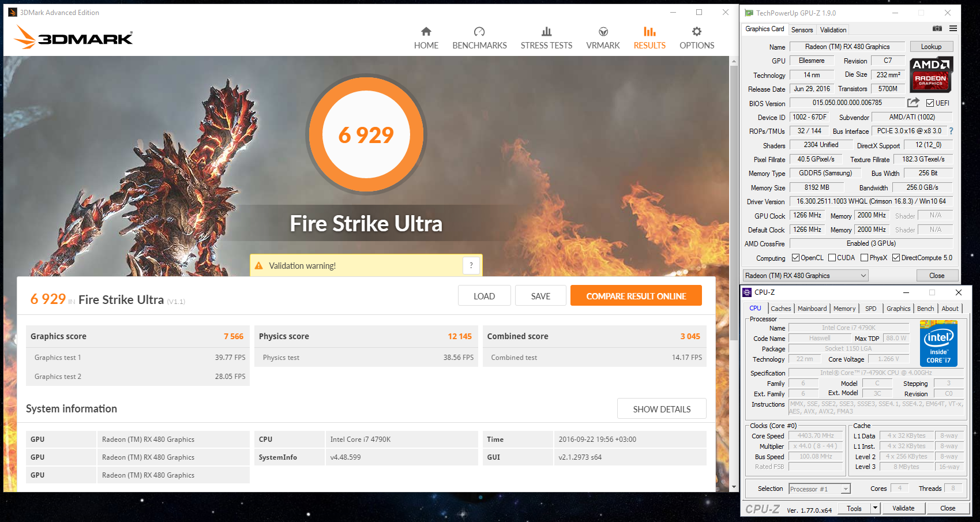Click the 12 145 Physics score value
980x522 pixels.
(x=460, y=336)
